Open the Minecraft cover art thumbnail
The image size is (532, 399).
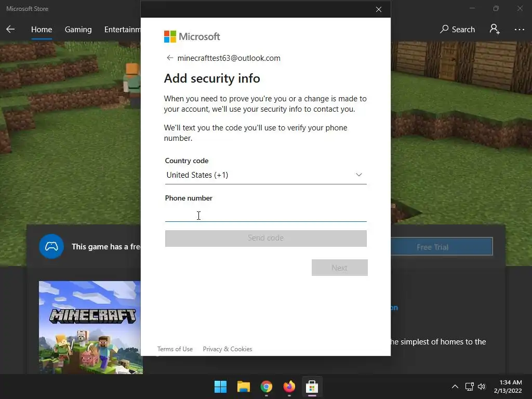(x=90, y=327)
